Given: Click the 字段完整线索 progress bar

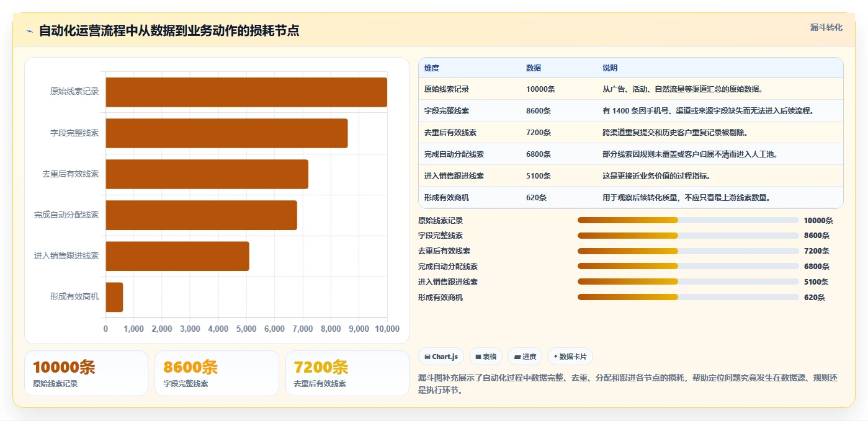Looking at the screenshot, I should (x=688, y=236).
